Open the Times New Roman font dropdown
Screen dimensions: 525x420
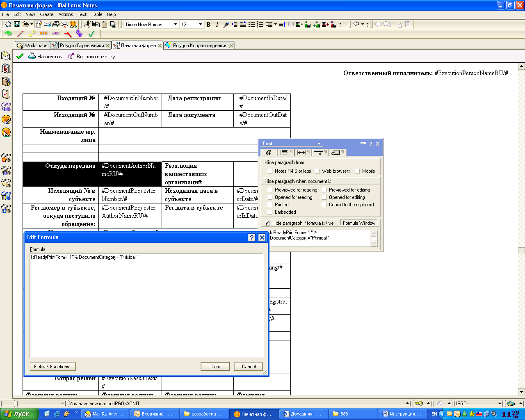tap(176, 25)
